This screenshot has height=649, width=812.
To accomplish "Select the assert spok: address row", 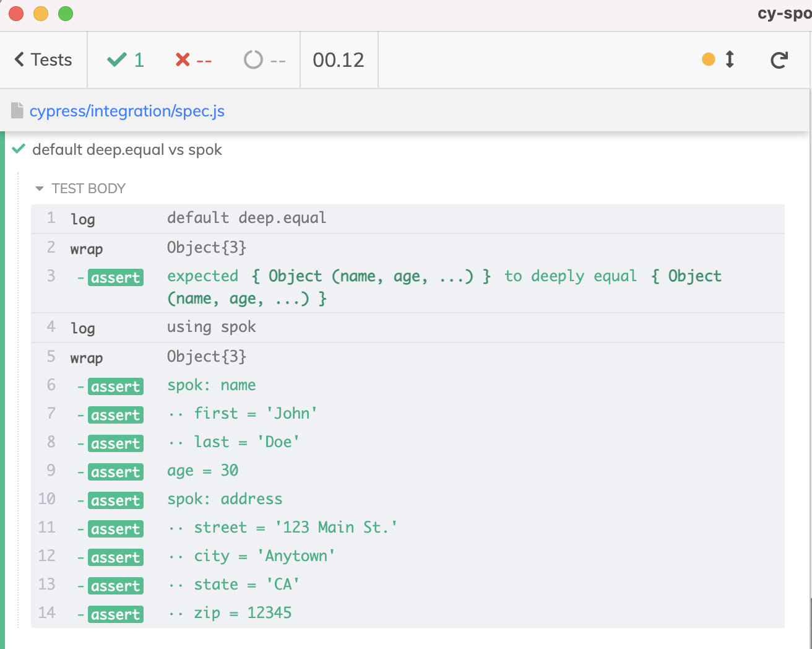I will (x=408, y=500).
